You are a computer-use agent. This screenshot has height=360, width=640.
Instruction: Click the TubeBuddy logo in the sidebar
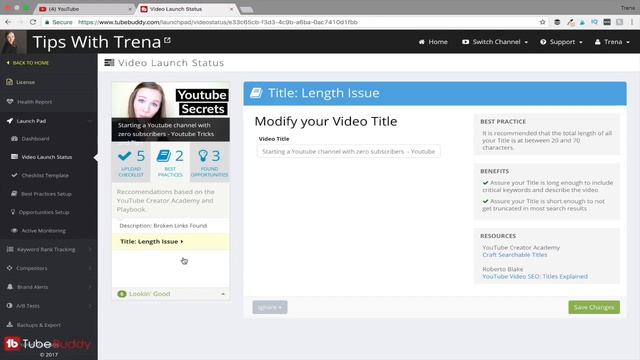[x=47, y=344]
